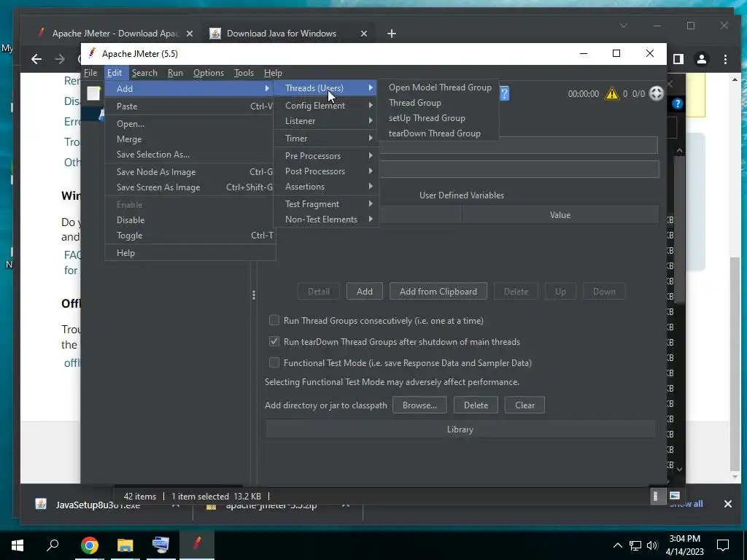
Task: Click the yellow warning triangle log indicator
Action: point(611,93)
